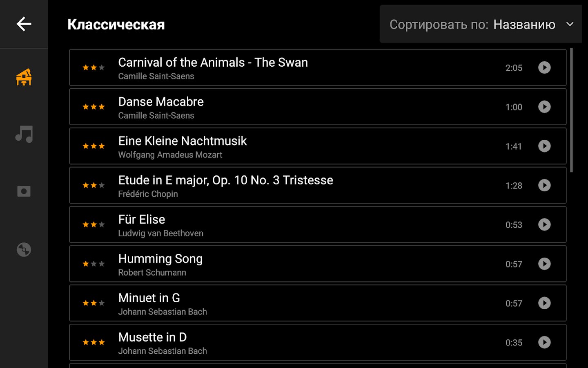Play Carnival of the Animals preview
The image size is (588, 368).
[544, 67]
